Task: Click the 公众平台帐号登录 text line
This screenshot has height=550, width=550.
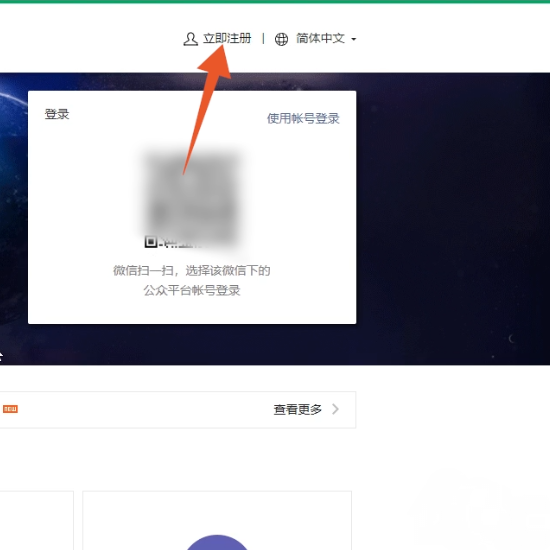Action: click(192, 290)
